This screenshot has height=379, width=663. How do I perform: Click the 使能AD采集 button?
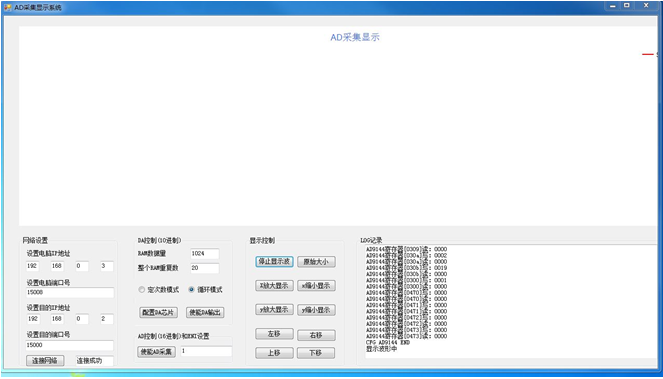click(156, 352)
